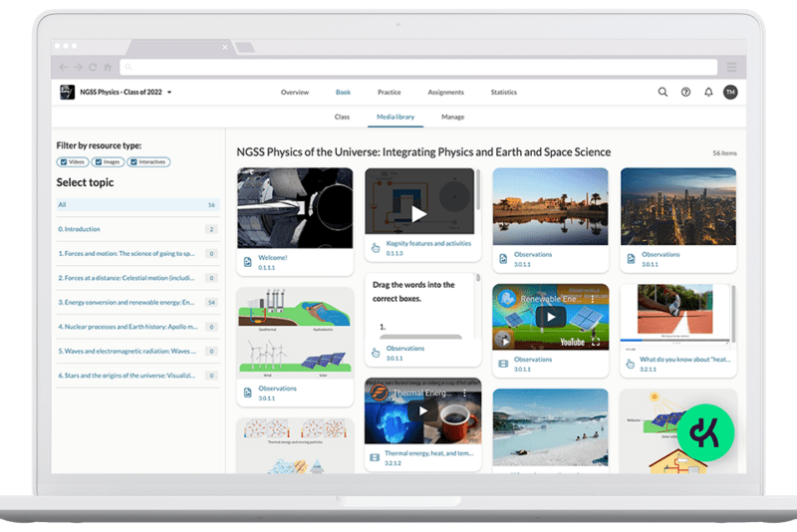Play the Renewable Energy YouTube video

pyautogui.click(x=550, y=317)
